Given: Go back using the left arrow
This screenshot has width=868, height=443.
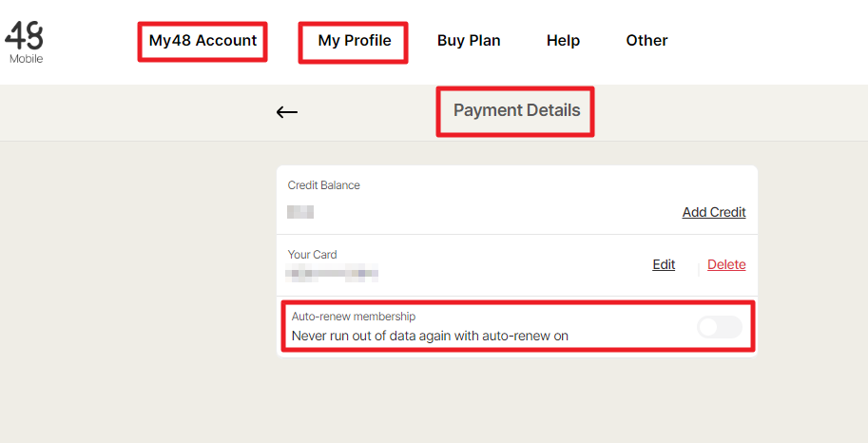Looking at the screenshot, I should coord(287,112).
